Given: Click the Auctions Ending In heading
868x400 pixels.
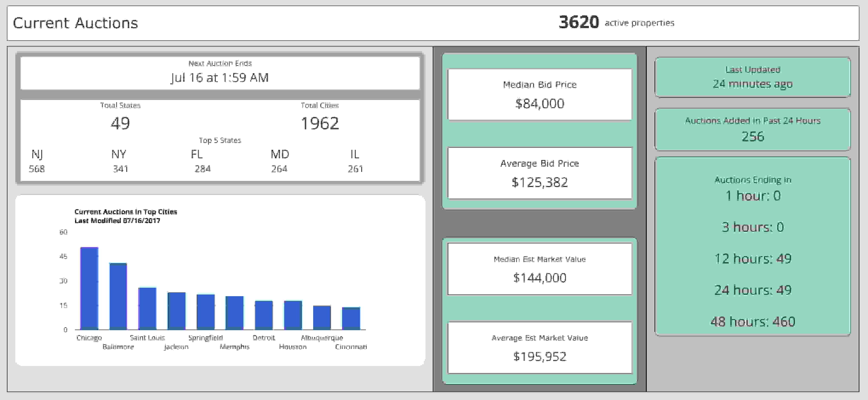Looking at the screenshot, I should pyautogui.click(x=753, y=180).
